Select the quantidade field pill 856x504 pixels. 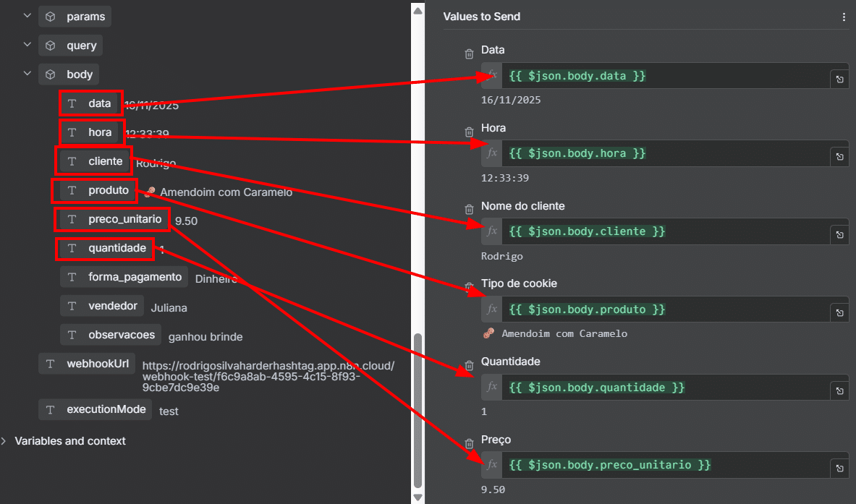pos(106,248)
